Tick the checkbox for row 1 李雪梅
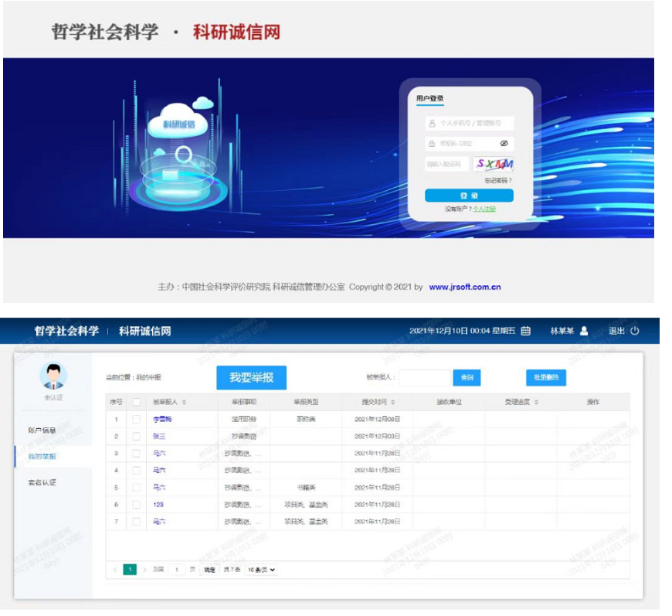The height and width of the screenshot is (616, 672). click(136, 419)
